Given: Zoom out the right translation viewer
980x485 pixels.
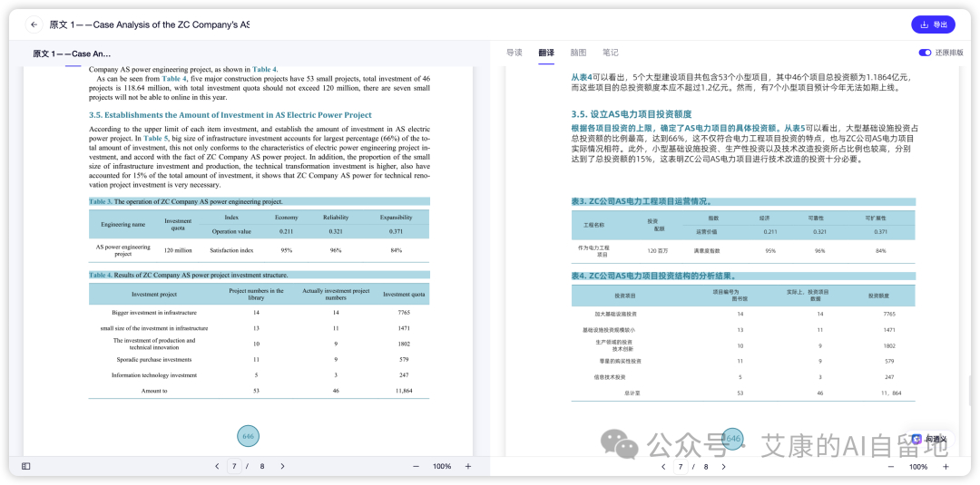Looking at the screenshot, I should point(893,466).
